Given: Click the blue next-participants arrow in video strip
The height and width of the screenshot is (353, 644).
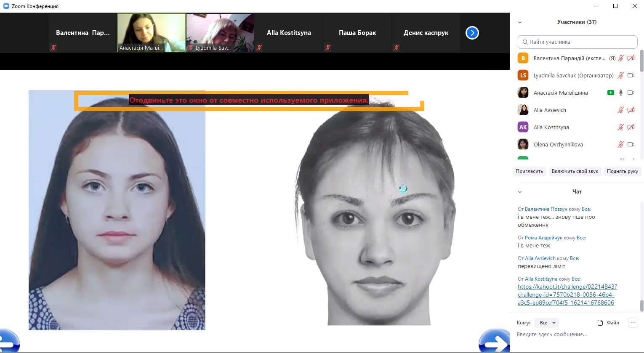Looking at the screenshot, I should pyautogui.click(x=472, y=33).
